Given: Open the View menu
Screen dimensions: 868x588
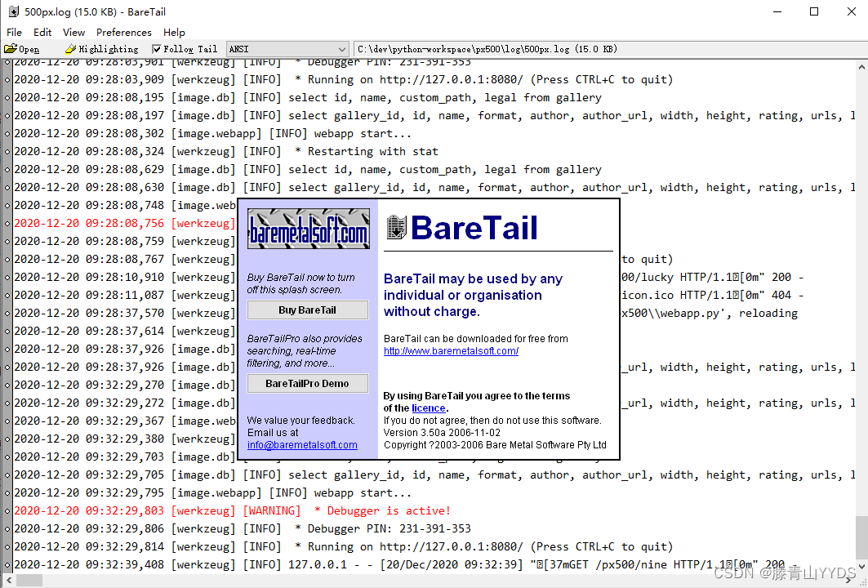Looking at the screenshot, I should pos(73,32).
